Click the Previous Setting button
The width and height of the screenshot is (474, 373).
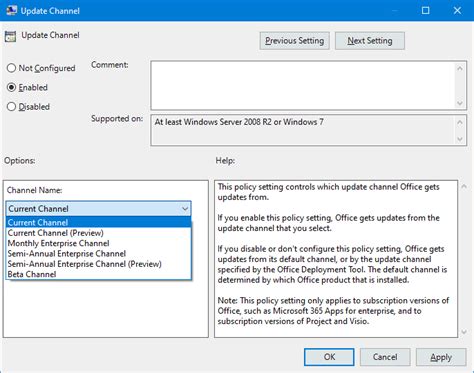294,41
